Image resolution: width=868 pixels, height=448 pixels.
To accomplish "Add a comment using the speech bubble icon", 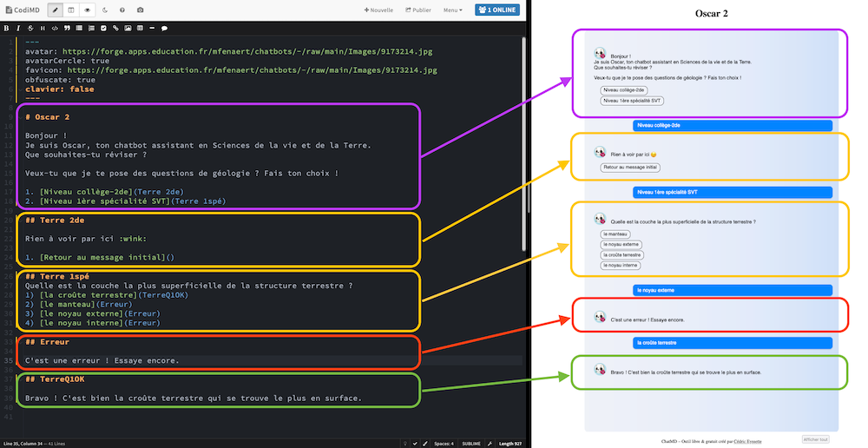I will click(164, 28).
